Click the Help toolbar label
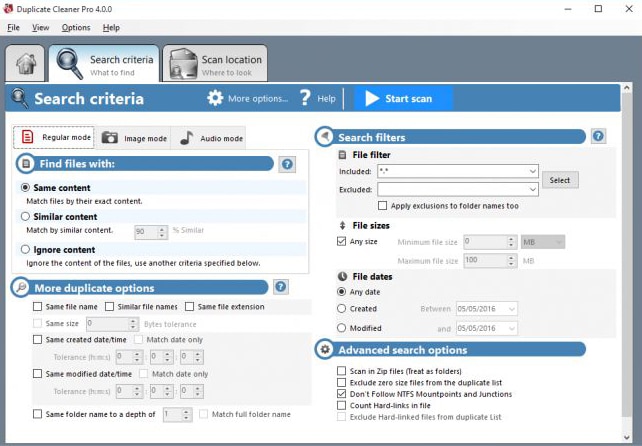642x446 pixels. [326, 99]
